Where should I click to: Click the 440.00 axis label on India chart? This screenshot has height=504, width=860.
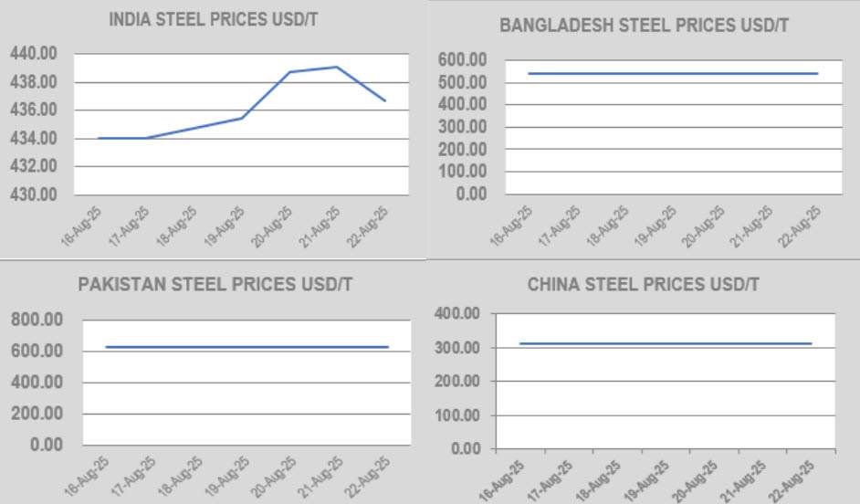34,54
